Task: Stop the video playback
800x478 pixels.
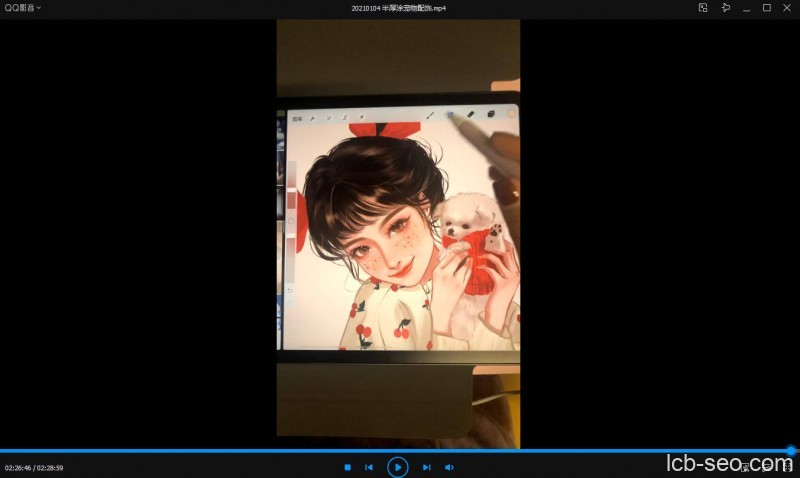Action: pos(347,467)
